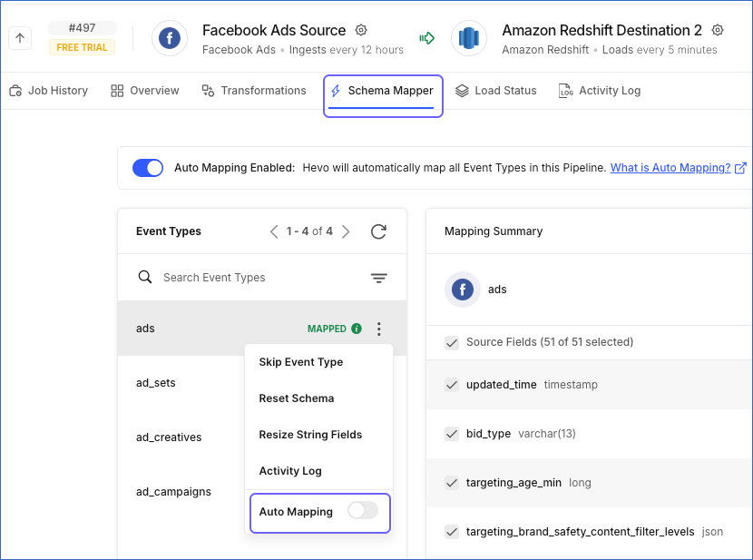Click the Facebook Ads source logo
This screenshot has height=560, width=753.
(170, 38)
